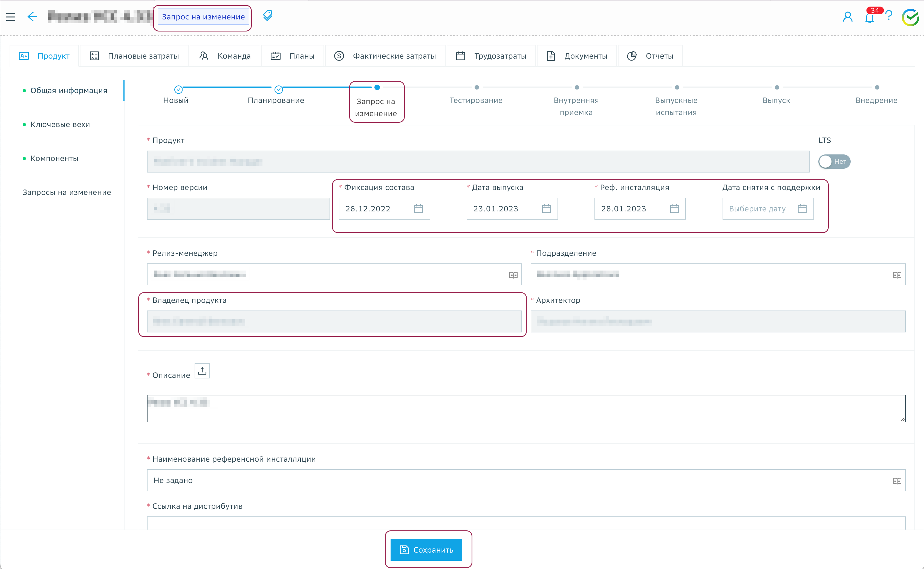The image size is (924, 569).
Task: Open Подразделение directory picker
Action: (897, 275)
